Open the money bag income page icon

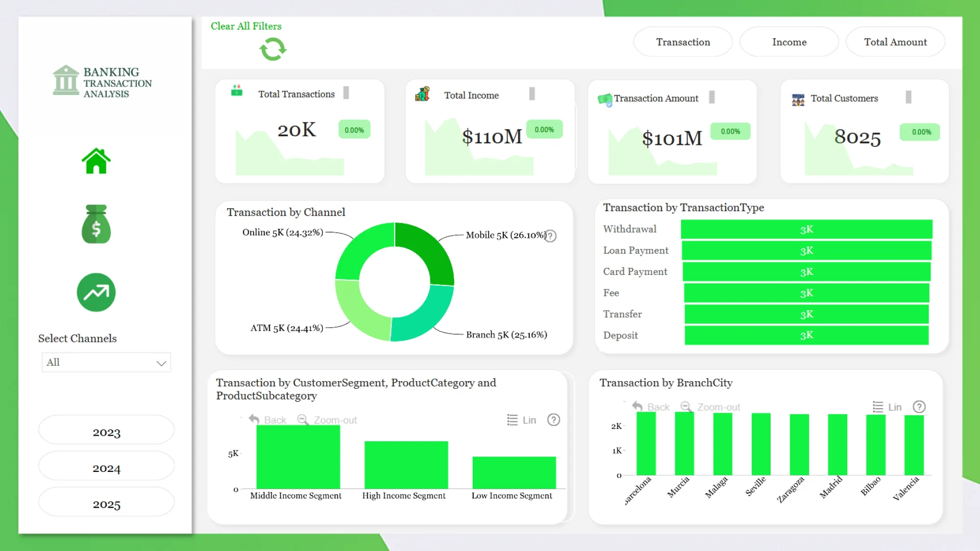(x=96, y=224)
